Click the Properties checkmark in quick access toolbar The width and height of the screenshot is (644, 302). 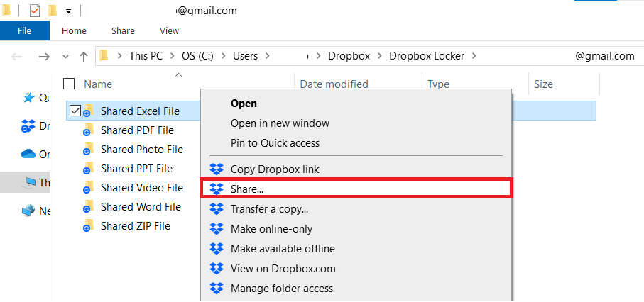click(x=35, y=11)
